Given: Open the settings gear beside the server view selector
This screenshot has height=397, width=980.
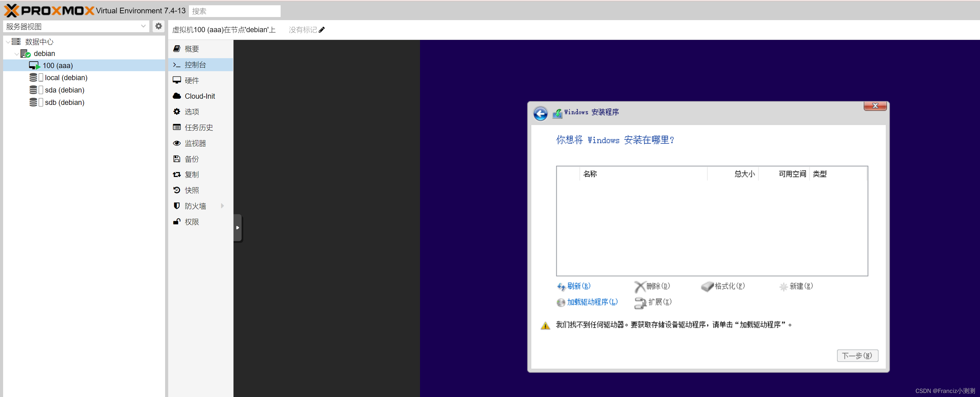Looking at the screenshot, I should tap(159, 26).
